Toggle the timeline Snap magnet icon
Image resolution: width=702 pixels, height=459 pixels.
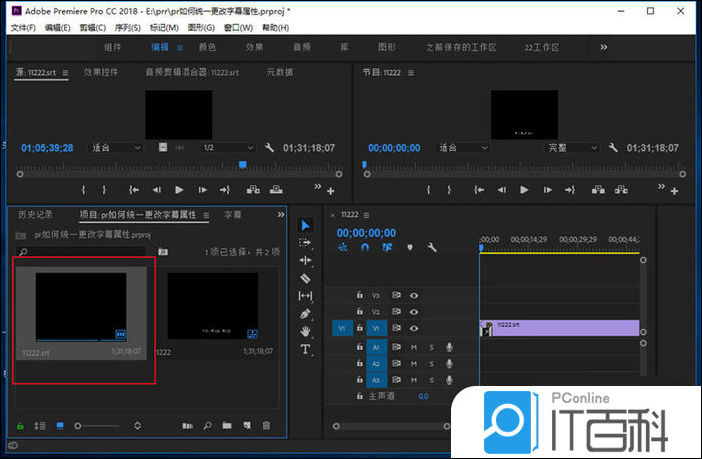tap(365, 247)
